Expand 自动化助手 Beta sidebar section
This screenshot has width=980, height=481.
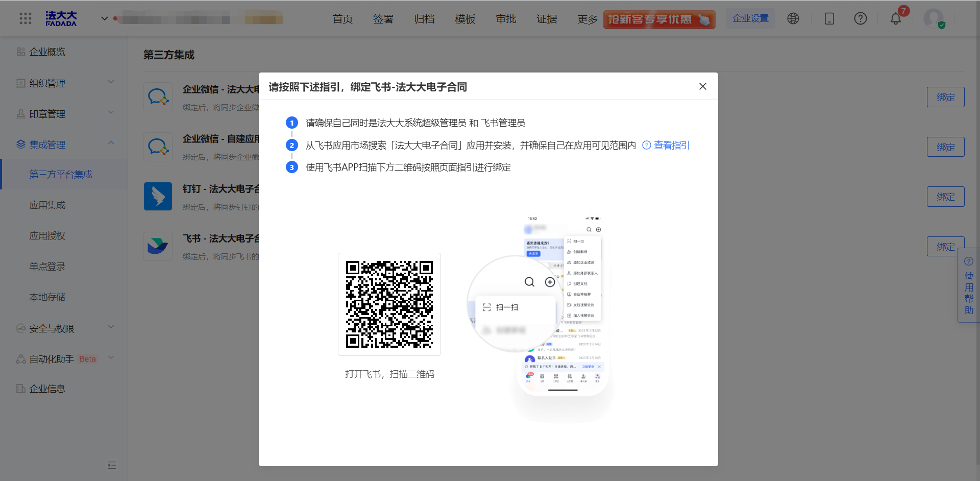64,359
